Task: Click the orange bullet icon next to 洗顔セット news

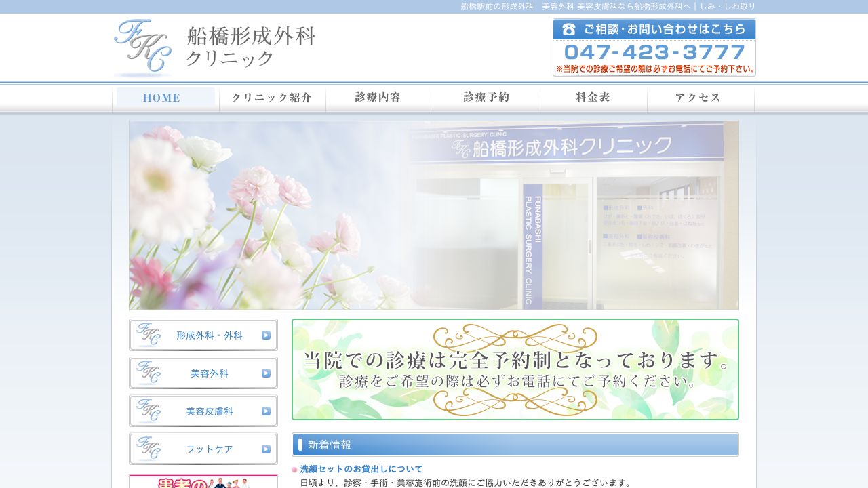Action: coord(294,469)
